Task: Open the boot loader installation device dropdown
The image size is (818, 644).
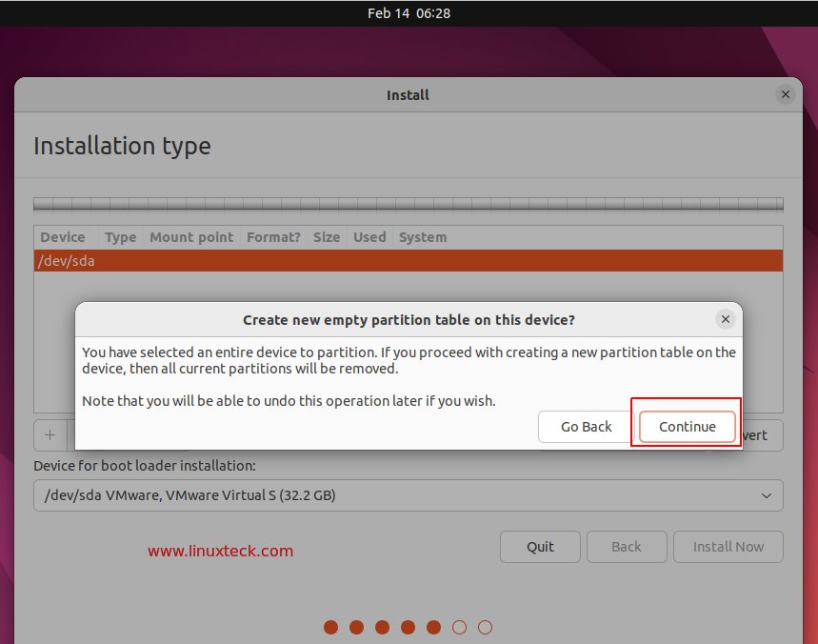Action: pyautogui.click(x=408, y=495)
